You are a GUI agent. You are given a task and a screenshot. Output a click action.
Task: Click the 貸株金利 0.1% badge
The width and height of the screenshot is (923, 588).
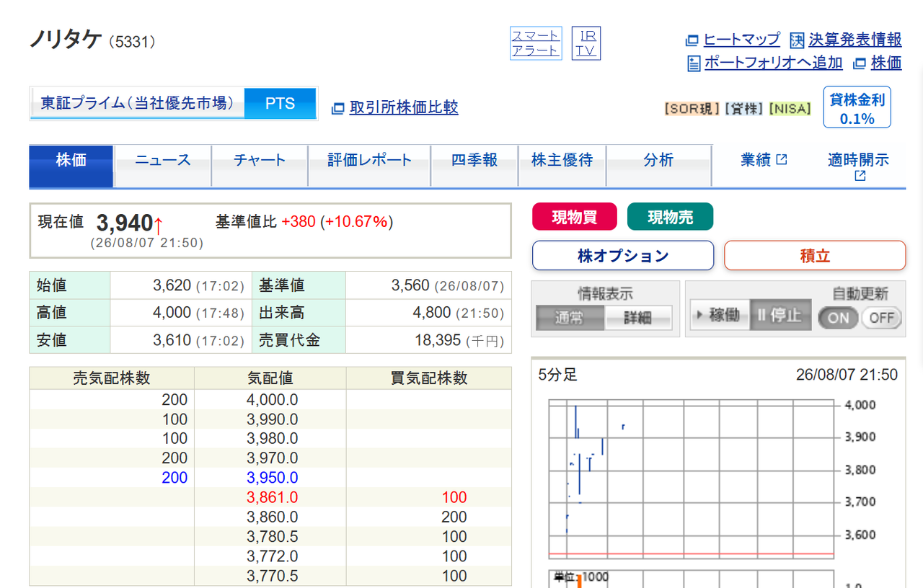pos(857,107)
